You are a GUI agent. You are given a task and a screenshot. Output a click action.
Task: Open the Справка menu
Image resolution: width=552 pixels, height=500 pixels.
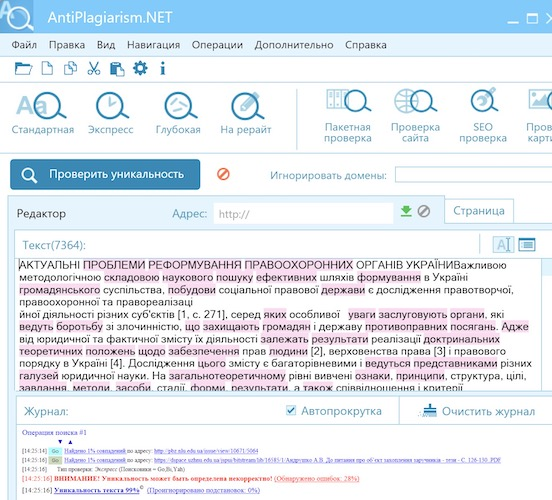point(366,45)
